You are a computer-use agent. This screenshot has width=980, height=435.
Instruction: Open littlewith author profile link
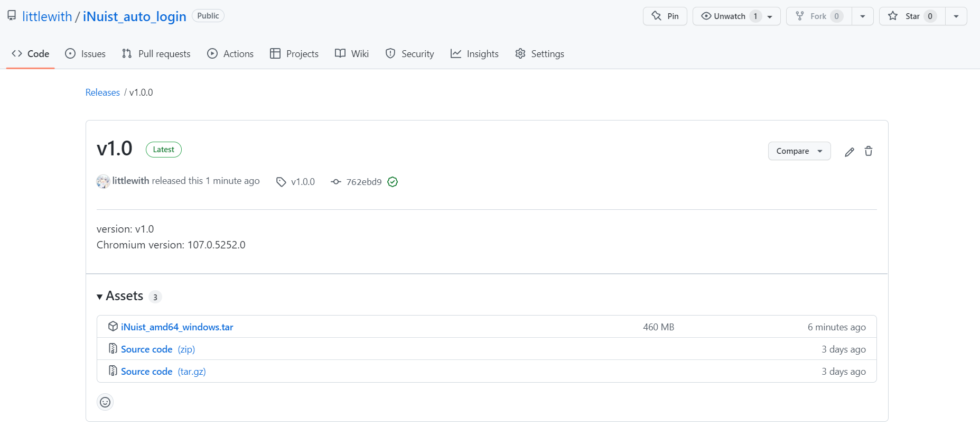click(x=130, y=181)
